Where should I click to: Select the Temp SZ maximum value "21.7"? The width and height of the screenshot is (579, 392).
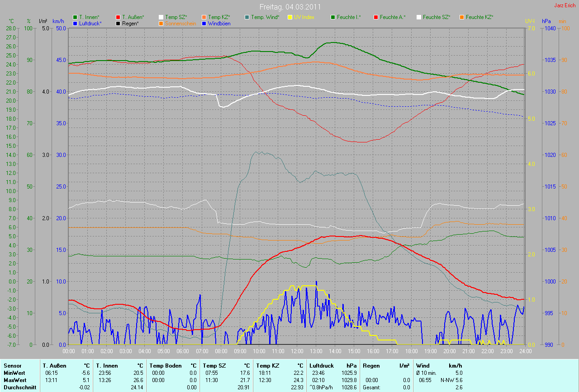click(245, 380)
